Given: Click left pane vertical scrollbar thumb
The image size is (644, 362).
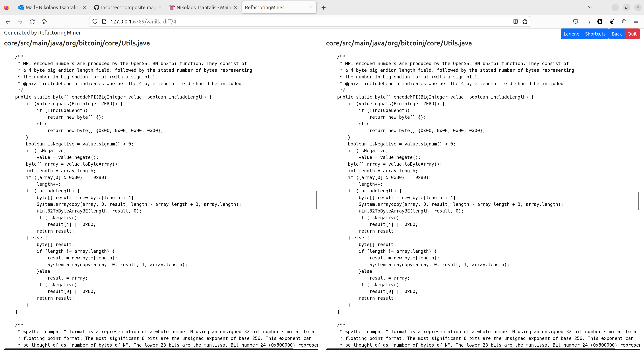Looking at the screenshot, I should coord(316,200).
